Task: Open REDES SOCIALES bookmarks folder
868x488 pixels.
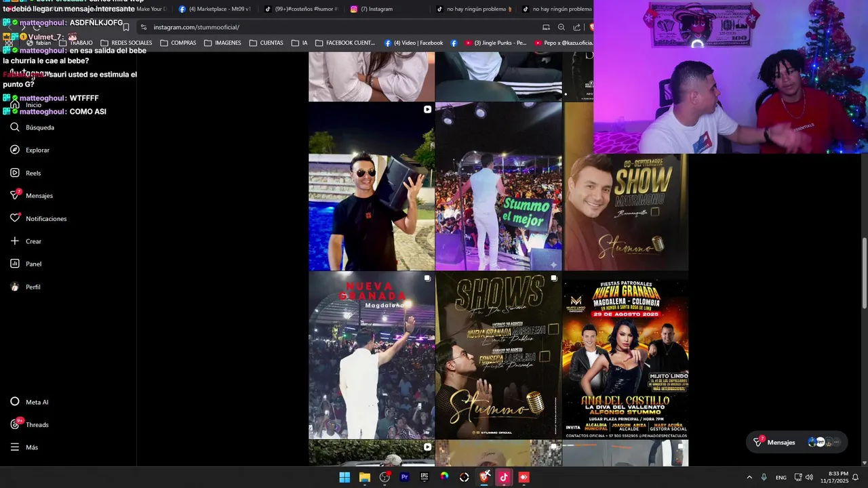Action: coord(126,43)
